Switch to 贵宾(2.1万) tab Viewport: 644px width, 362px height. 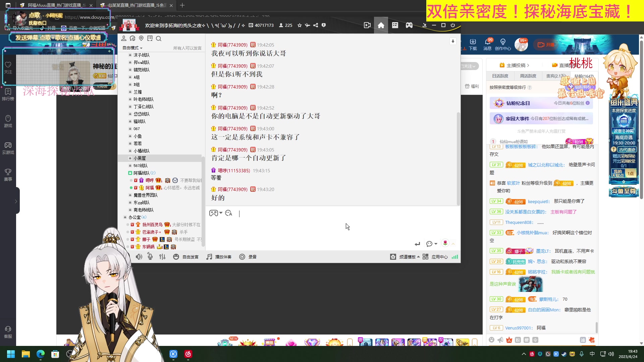click(555, 76)
